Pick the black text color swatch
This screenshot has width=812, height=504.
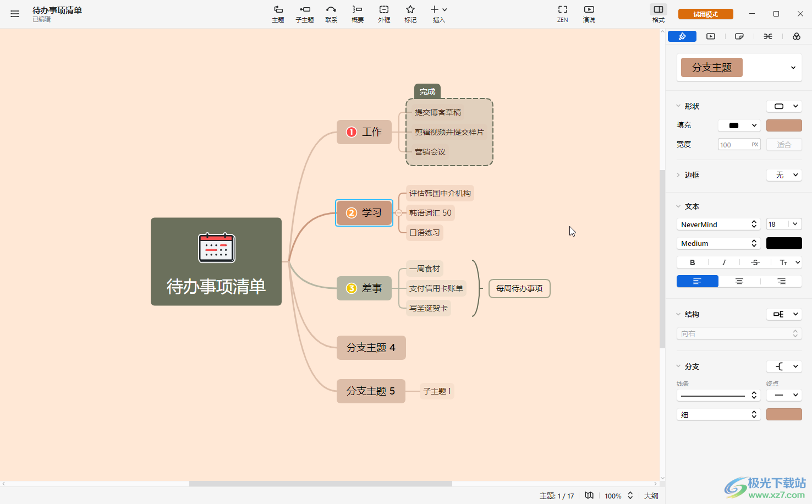coord(784,243)
